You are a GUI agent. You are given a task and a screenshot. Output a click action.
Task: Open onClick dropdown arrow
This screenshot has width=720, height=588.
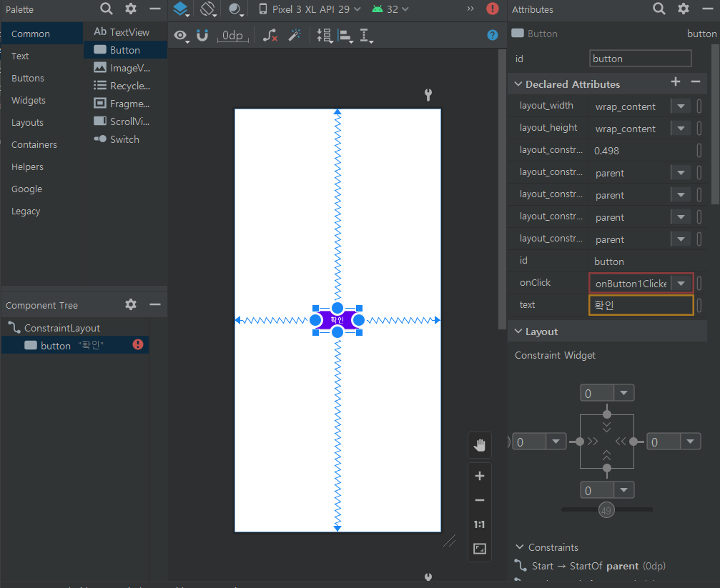(681, 283)
